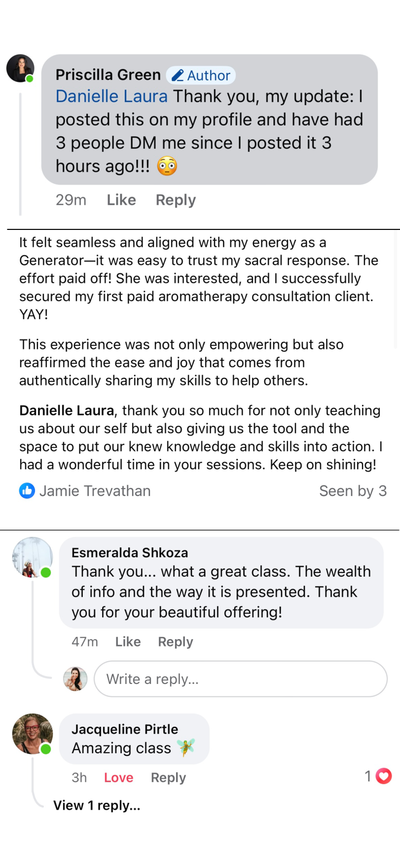
Task: Expand View 1 reply under Jacqueline's comment
Action: click(x=97, y=805)
